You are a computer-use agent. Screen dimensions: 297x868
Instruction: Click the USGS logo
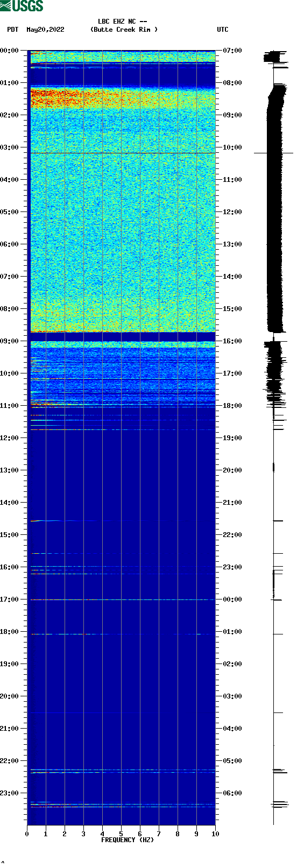tap(22, 6)
